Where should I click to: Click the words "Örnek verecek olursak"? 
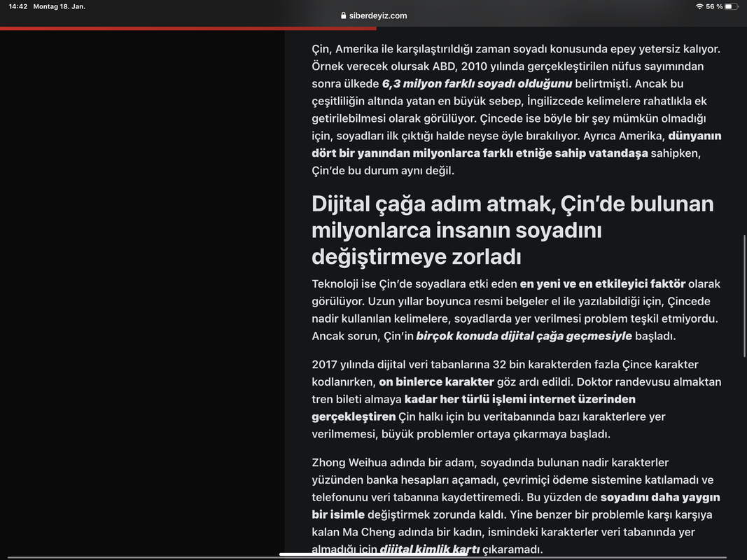(370, 66)
